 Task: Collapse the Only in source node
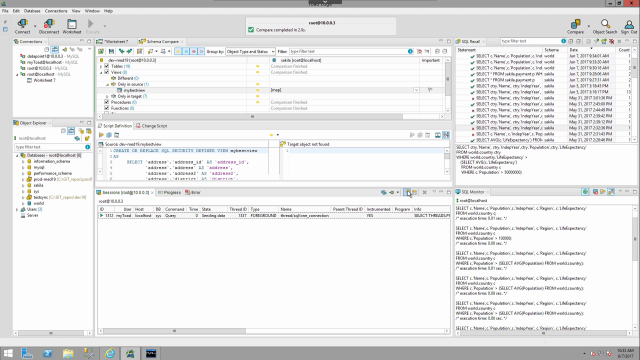[x=108, y=84]
